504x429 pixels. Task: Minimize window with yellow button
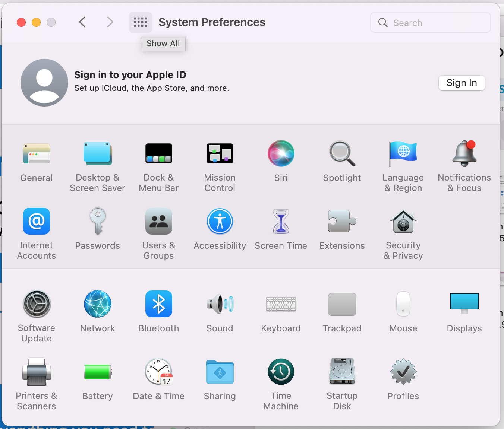click(x=36, y=22)
